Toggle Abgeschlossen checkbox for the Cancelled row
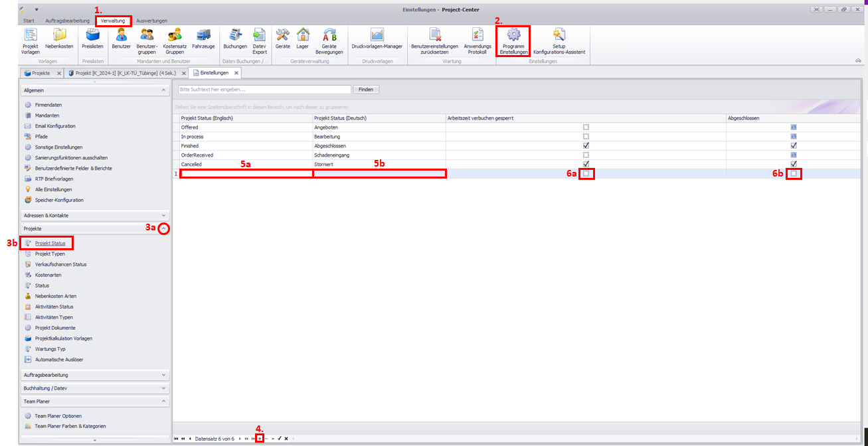Viewport: 868px width, 446px height. [794, 164]
